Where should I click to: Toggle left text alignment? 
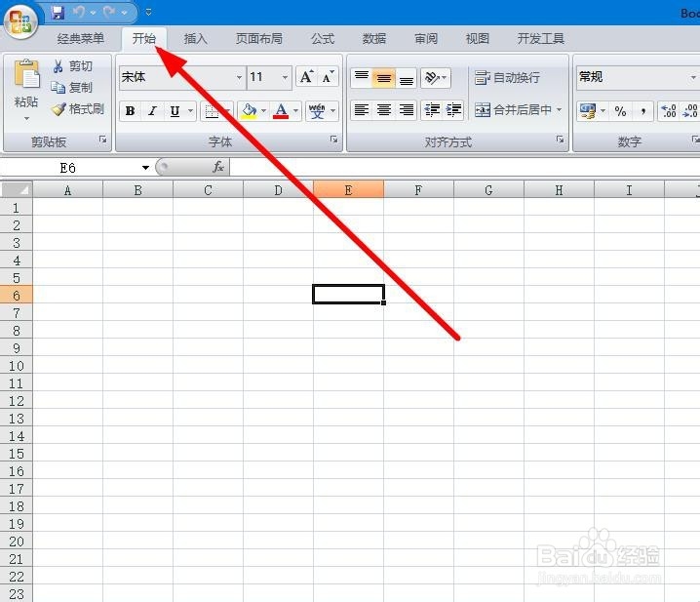coord(362,110)
